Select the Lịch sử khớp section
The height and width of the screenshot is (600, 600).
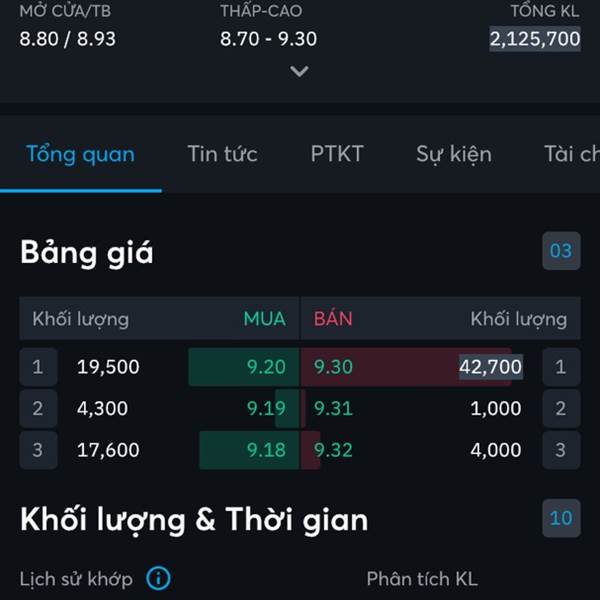click(x=76, y=579)
